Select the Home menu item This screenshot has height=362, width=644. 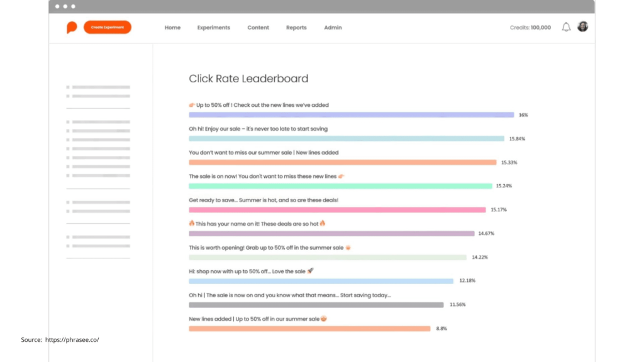(x=172, y=28)
